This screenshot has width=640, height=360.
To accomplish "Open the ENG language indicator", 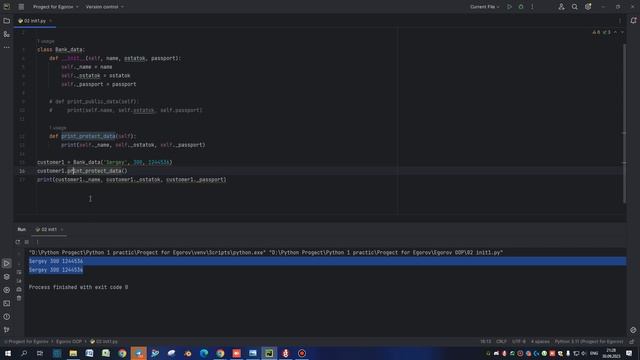I will click(x=594, y=353).
